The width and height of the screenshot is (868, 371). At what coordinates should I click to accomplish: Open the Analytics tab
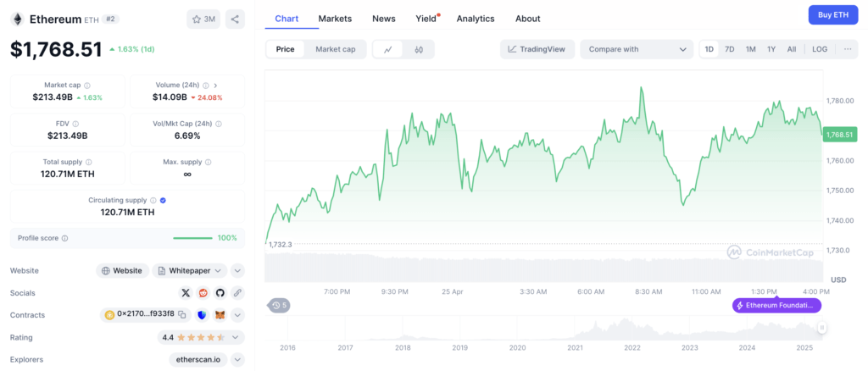[x=476, y=19]
